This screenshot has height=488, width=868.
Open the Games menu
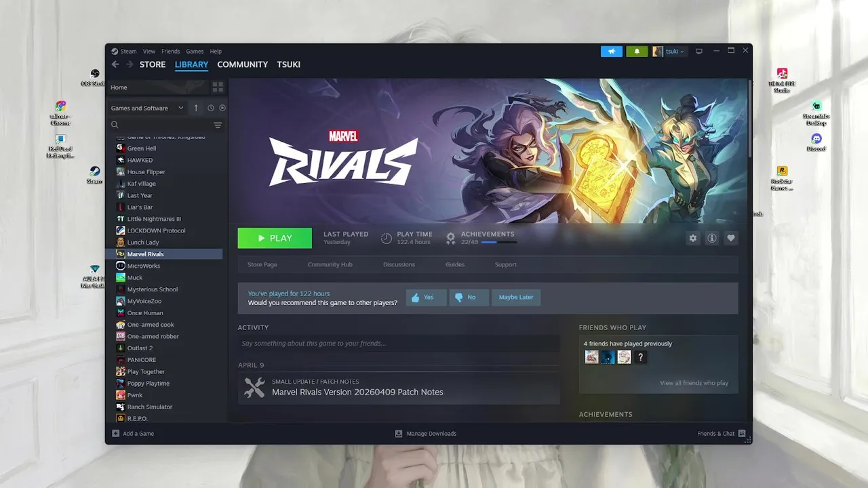(195, 52)
